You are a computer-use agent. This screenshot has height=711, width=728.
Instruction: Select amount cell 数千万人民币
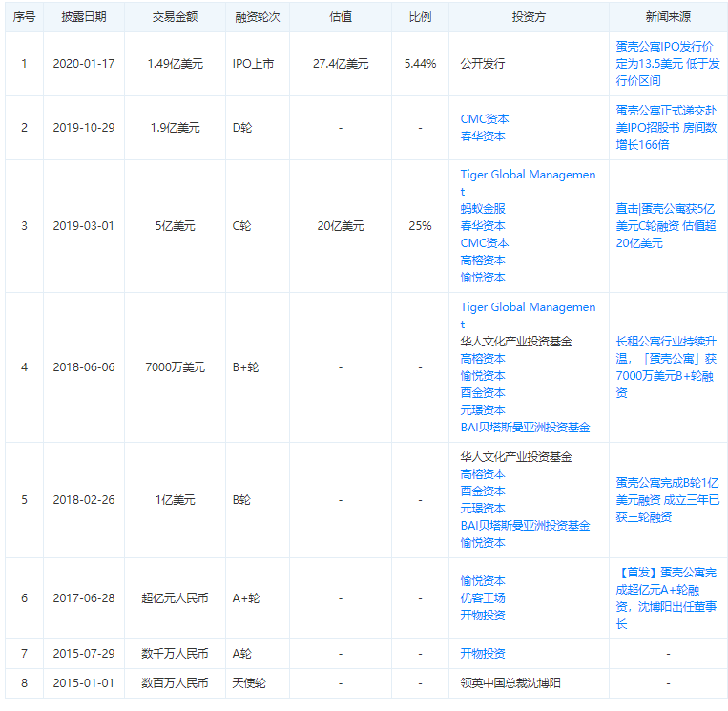tap(175, 654)
